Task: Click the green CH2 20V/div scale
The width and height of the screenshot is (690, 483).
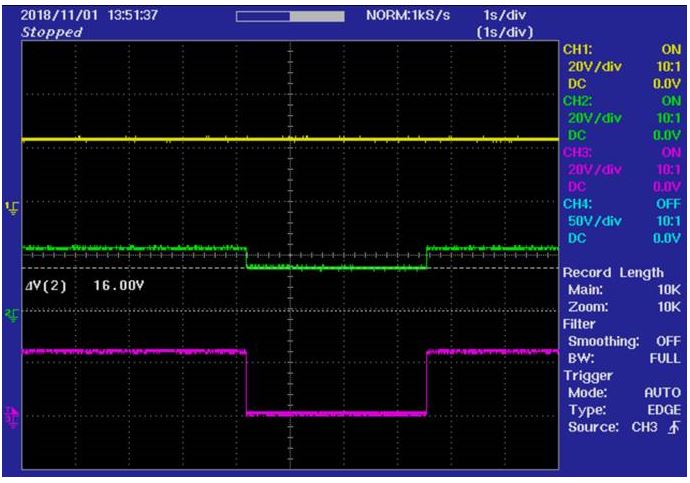Action: click(x=595, y=118)
